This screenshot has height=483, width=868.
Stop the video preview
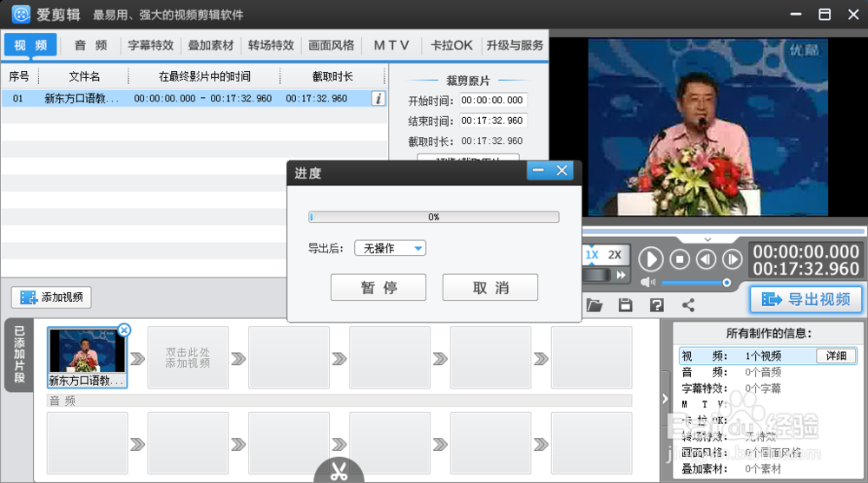click(680, 259)
